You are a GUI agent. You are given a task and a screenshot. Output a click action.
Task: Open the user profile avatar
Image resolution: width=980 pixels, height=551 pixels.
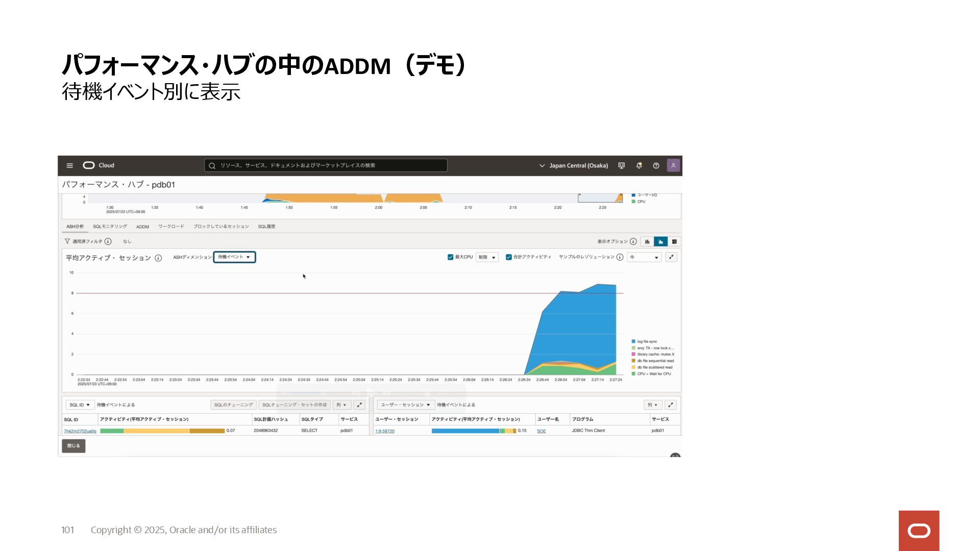[x=673, y=165]
